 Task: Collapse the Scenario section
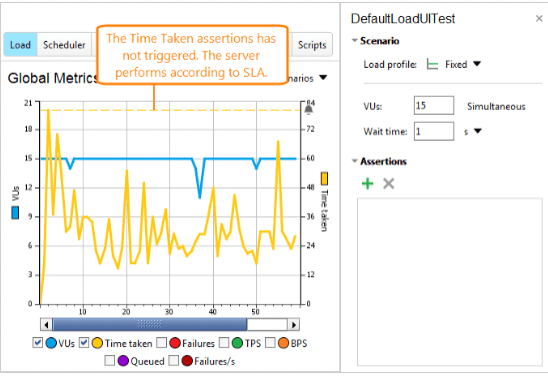coord(354,41)
